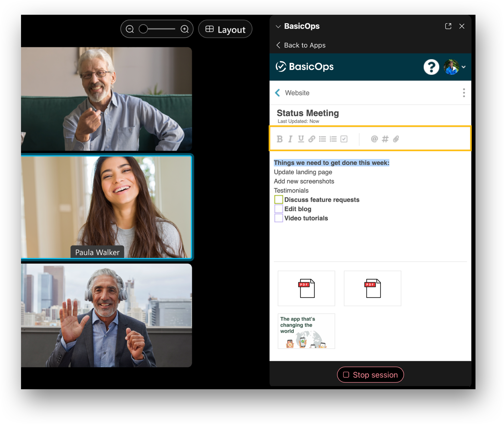Check off the Discuss feature requests task

tap(279, 199)
